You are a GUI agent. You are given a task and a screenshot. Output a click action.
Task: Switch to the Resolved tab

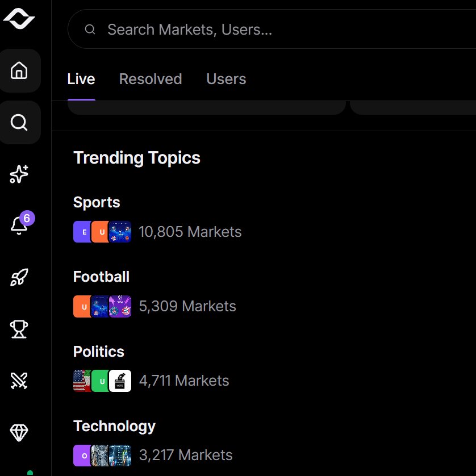[x=151, y=79]
